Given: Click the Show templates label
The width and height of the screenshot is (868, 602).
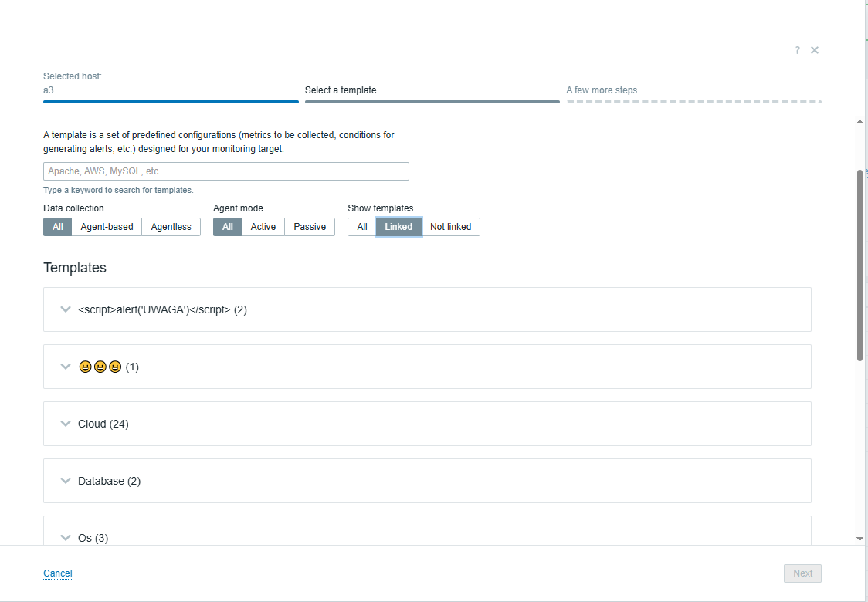Looking at the screenshot, I should tap(380, 208).
